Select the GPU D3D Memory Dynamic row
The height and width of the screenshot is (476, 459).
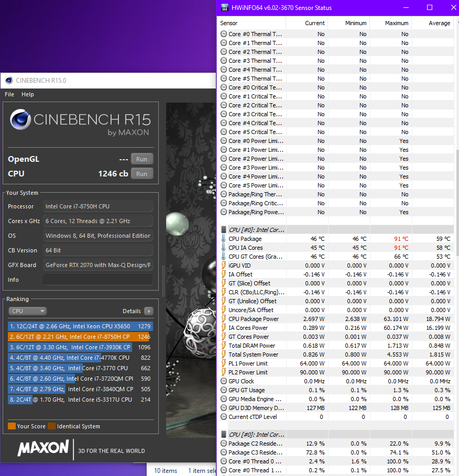(335, 408)
